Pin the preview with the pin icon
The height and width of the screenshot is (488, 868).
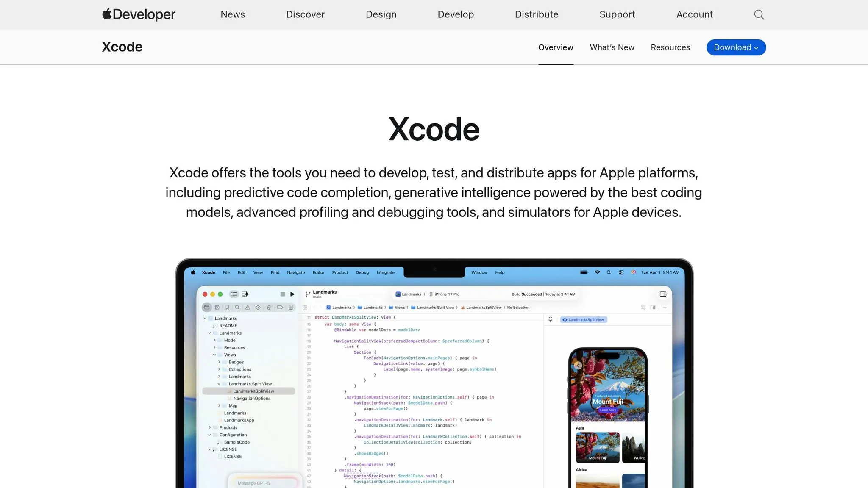tap(550, 319)
